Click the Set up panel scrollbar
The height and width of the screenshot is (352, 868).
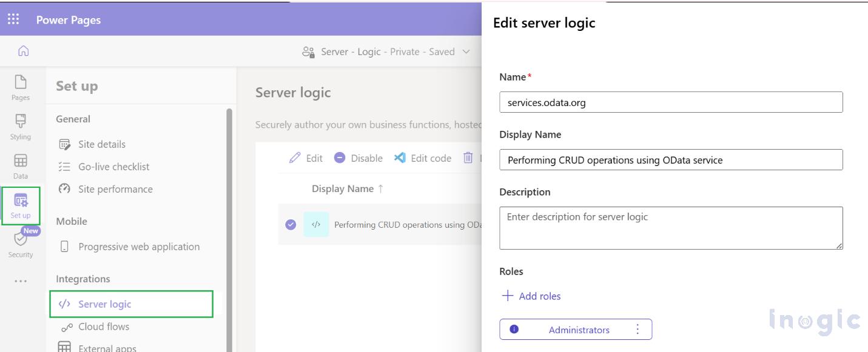229,230
